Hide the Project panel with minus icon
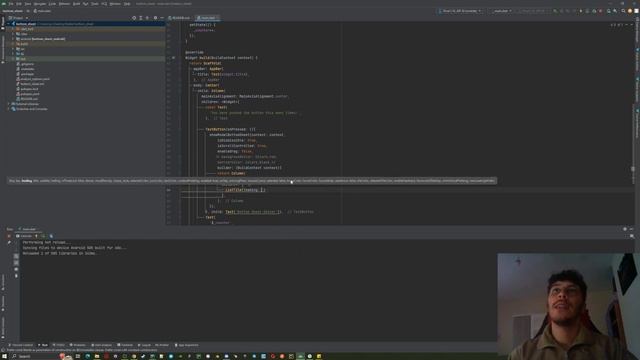Screen dimensions: 640x360 162,18
